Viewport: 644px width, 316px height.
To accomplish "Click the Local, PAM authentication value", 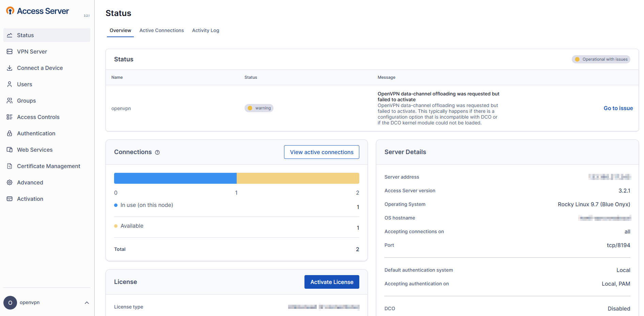I will coord(616,284).
